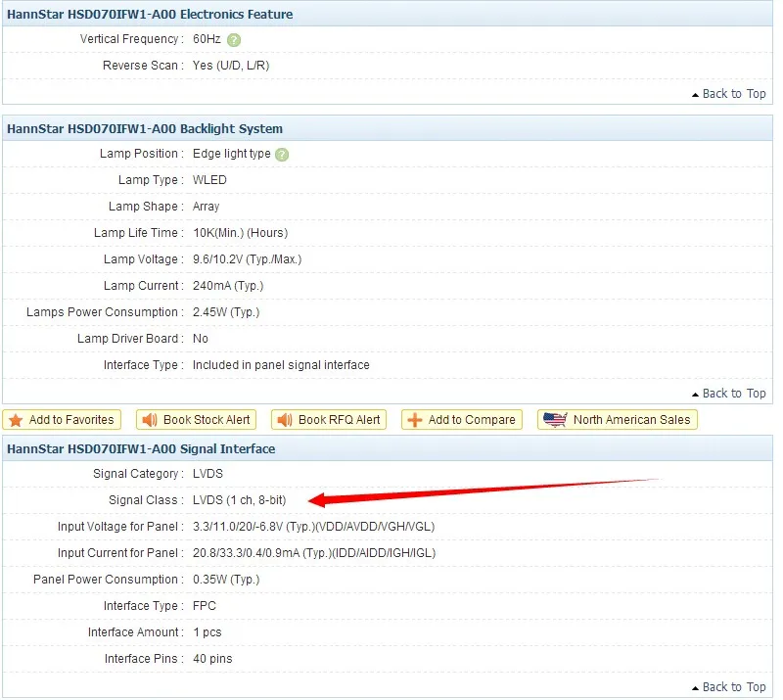Add panel to Favorites
This screenshot has height=700, width=783.
62,420
